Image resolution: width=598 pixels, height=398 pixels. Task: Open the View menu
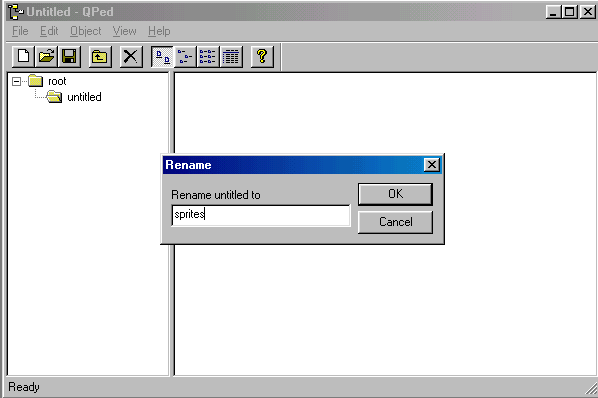click(124, 31)
